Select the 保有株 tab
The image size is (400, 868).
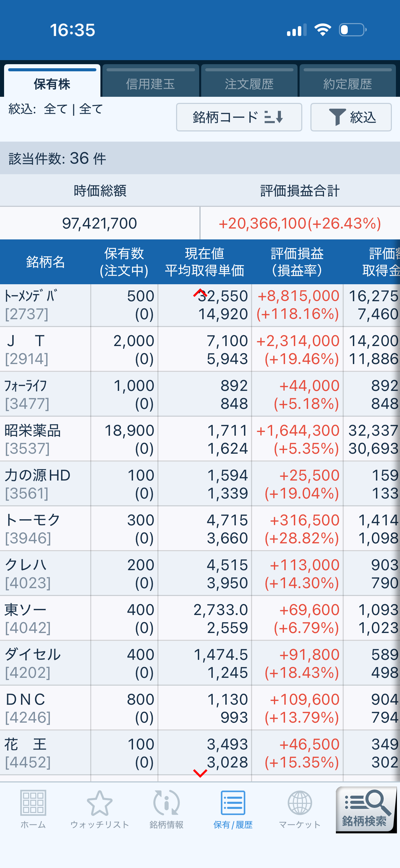tap(52, 81)
